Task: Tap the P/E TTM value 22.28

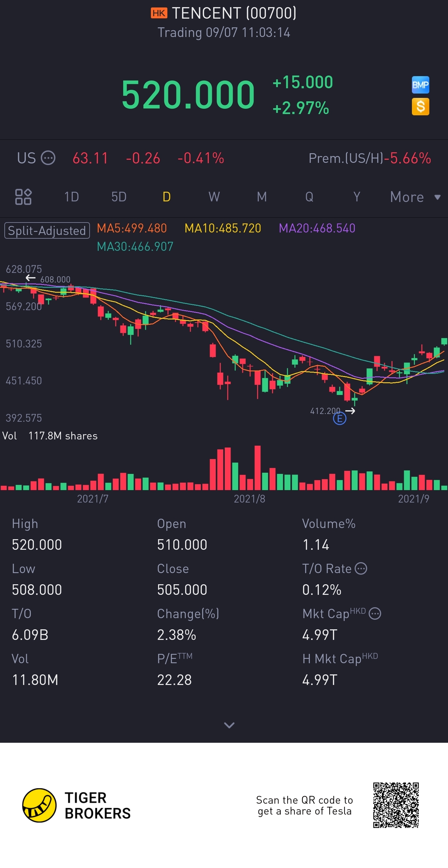Action: click(175, 680)
